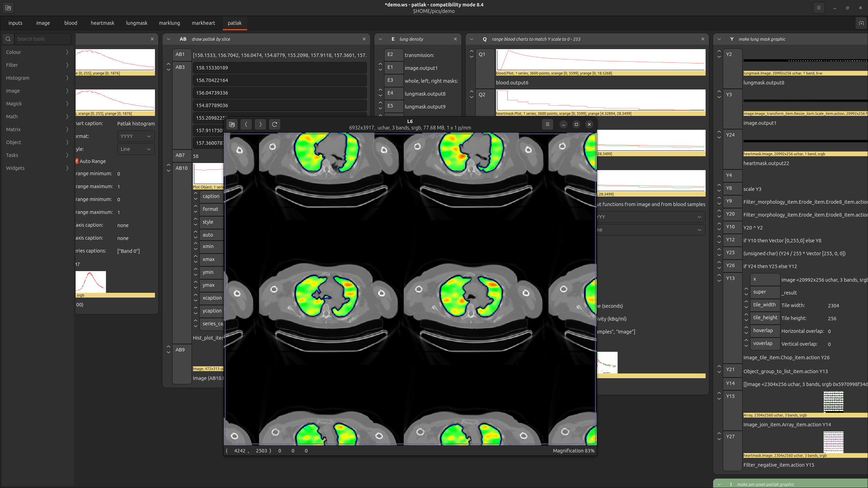Click row label Y14

point(732,383)
